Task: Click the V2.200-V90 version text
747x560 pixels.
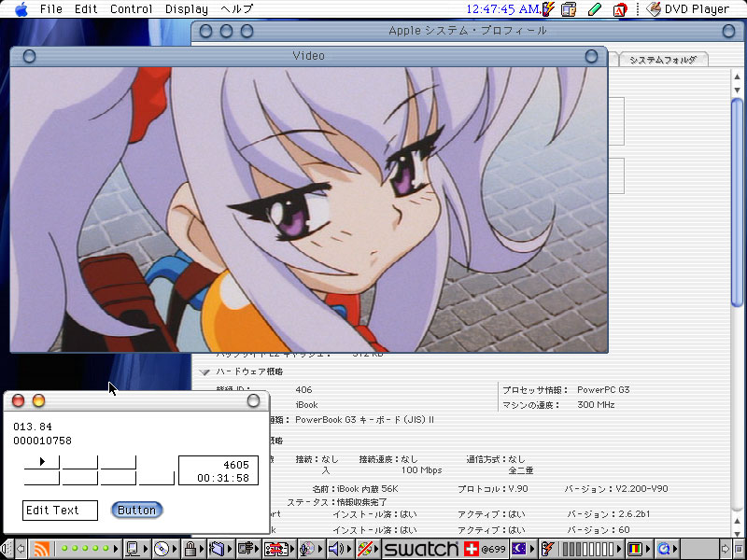Action: point(641,489)
